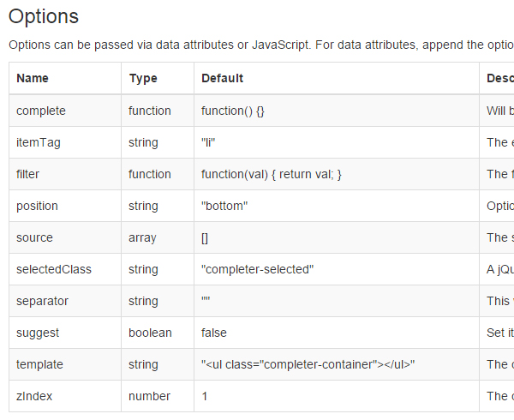
Task: Select the suggest option name
Action: click(x=38, y=333)
